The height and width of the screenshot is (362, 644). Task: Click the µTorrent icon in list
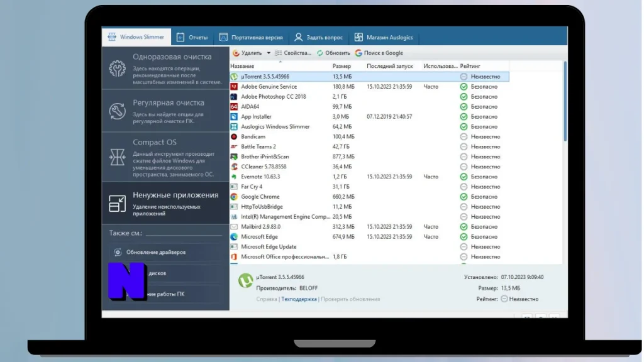(x=234, y=77)
